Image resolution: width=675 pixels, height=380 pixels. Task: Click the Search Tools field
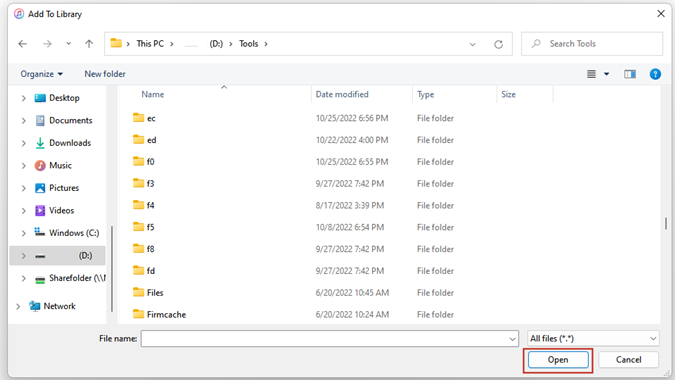(592, 43)
